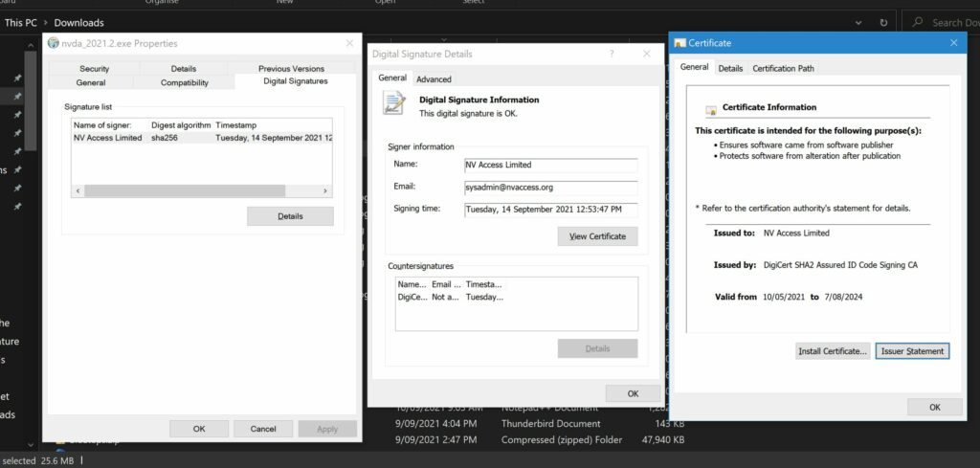Click the search magnifier icon in Explorer
This screenshot has width=980, height=468.
[x=918, y=22]
